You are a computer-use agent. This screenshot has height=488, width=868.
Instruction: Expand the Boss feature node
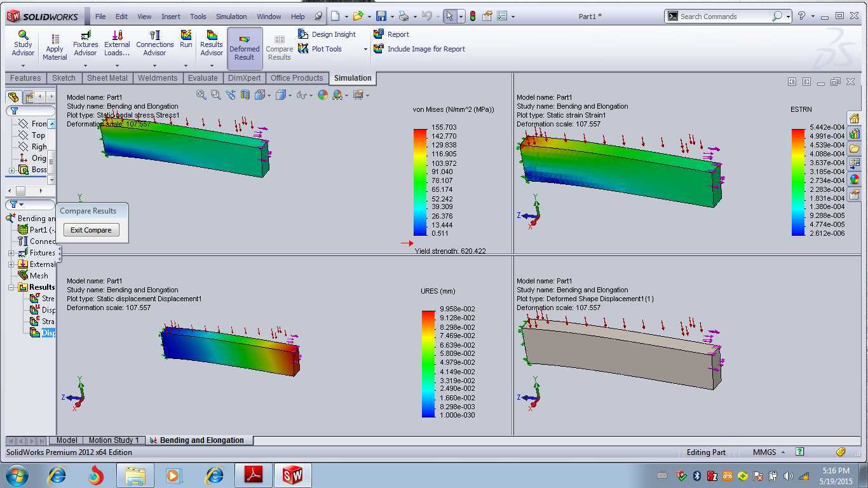pyautogui.click(x=11, y=170)
